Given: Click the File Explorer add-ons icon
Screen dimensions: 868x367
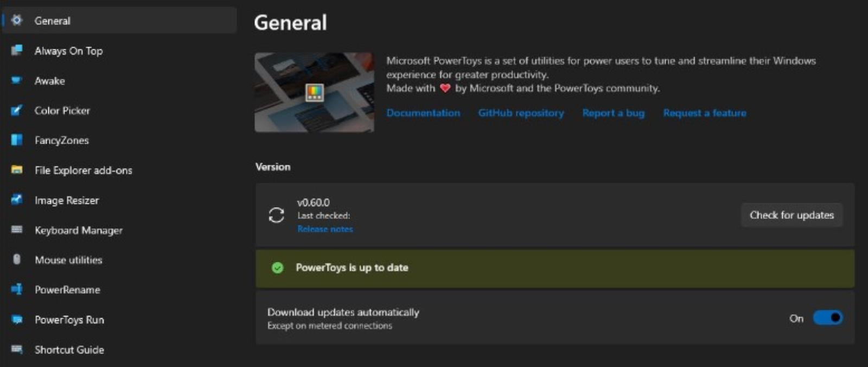Looking at the screenshot, I should [x=17, y=170].
